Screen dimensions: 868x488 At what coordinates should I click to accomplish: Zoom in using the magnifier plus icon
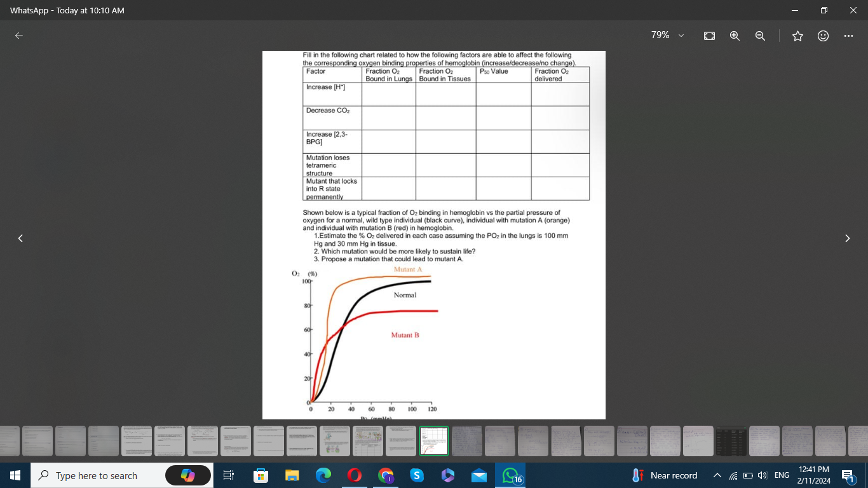(x=735, y=36)
